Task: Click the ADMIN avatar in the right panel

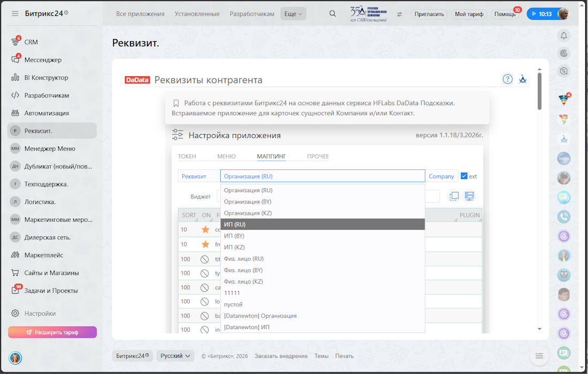Action: point(563,159)
